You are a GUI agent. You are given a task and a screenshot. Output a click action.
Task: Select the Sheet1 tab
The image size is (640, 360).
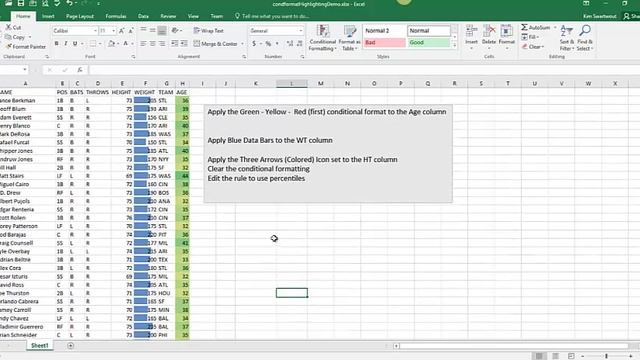(x=40, y=346)
